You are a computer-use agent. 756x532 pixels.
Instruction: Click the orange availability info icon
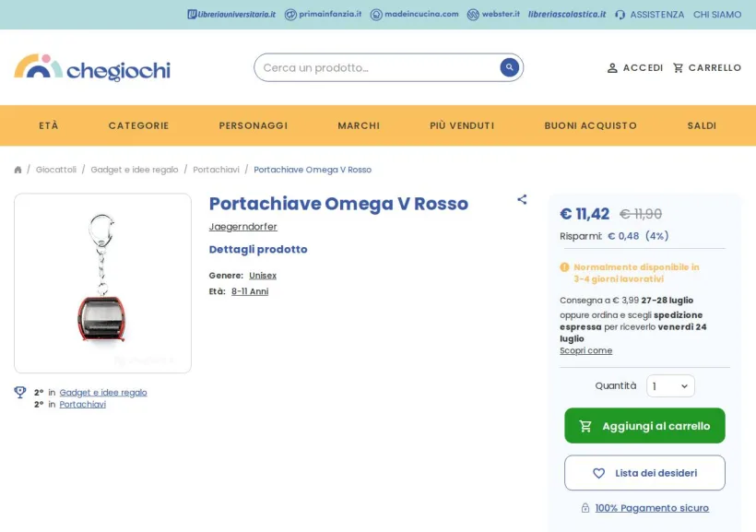[564, 267]
